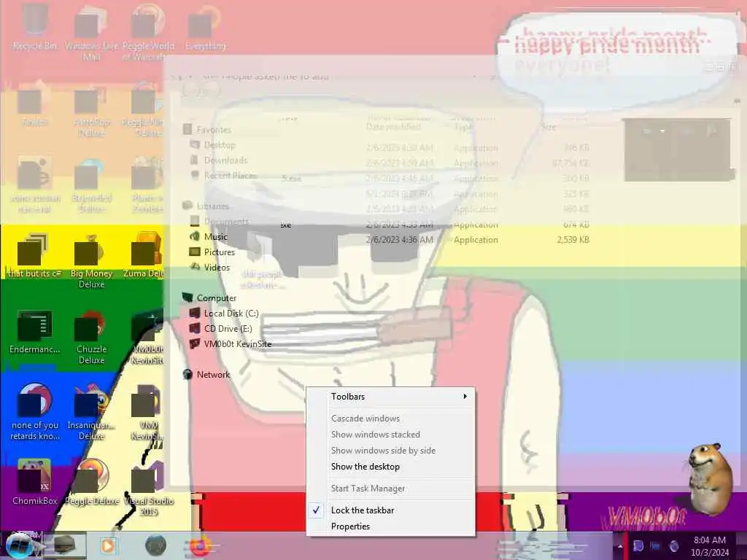747x560 pixels.
Task: Select the Visual Studio 2015 desktop icon
Action: [148, 488]
